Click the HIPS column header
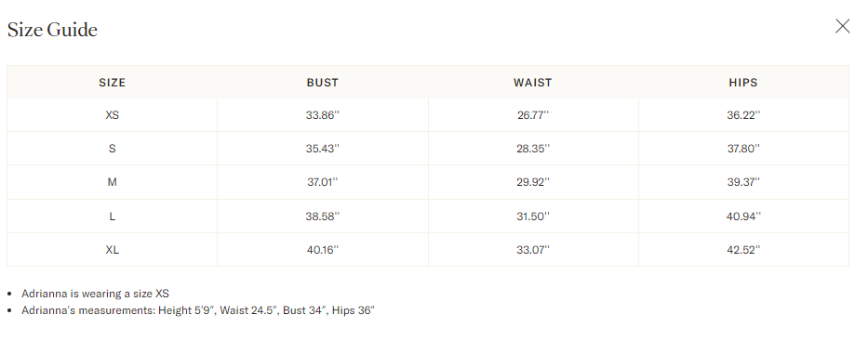868x354 pixels. click(x=743, y=83)
